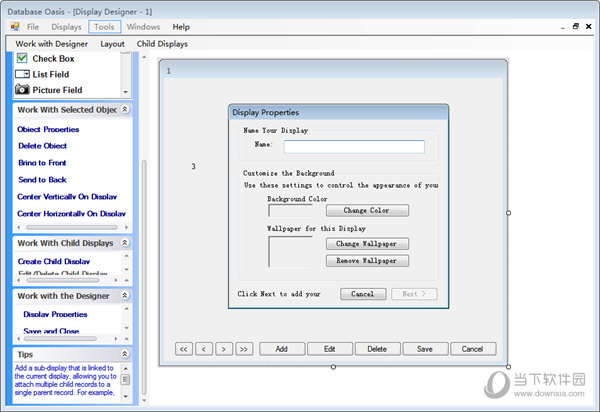Click the Tips panel scrollbar thumb
The height and width of the screenshot is (412, 600).
126,379
